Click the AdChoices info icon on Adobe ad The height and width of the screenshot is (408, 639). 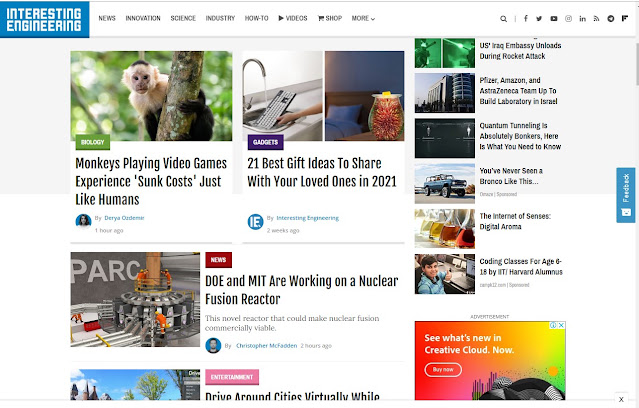(553, 325)
